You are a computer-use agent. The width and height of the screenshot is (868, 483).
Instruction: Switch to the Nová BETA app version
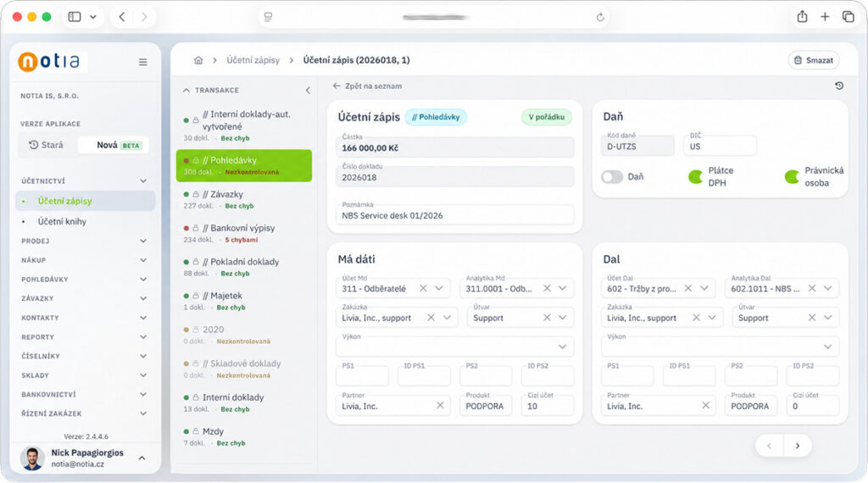tap(114, 145)
